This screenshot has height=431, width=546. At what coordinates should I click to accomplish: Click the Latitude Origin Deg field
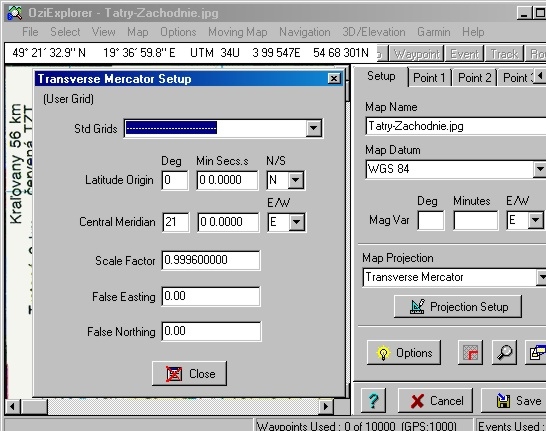(174, 180)
